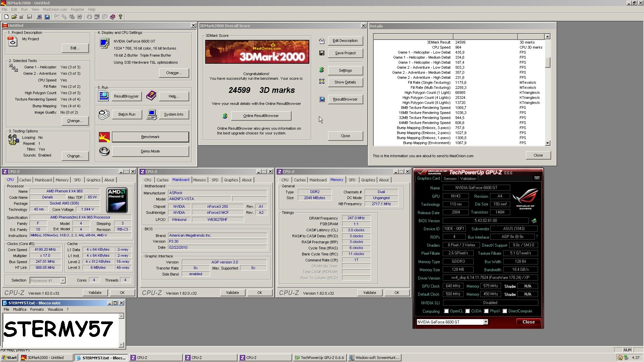This screenshot has height=362, width=644.
Task: Click the AMD Phenom II logo in CPU-Z
Action: [117, 200]
